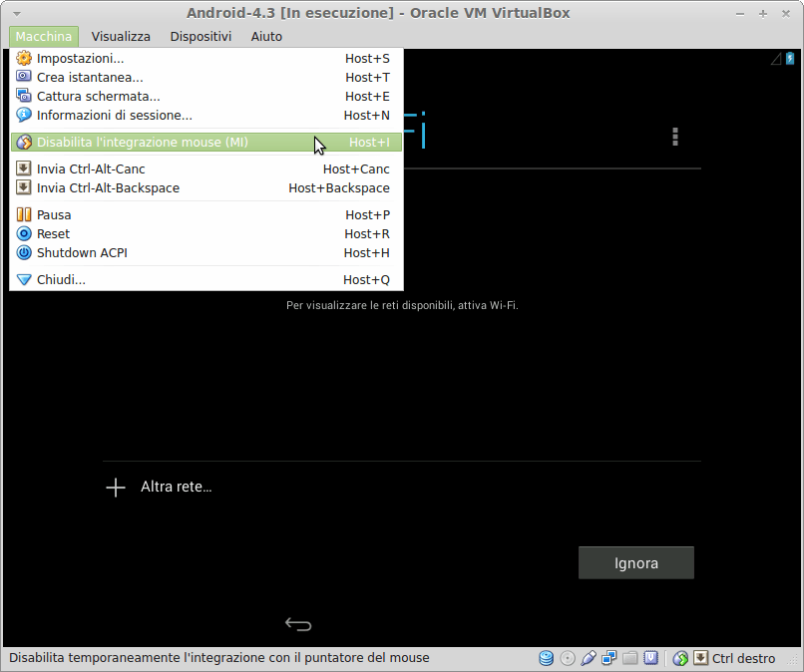Click the Ignora button
Screen dimensions: 804x672
click(635, 562)
